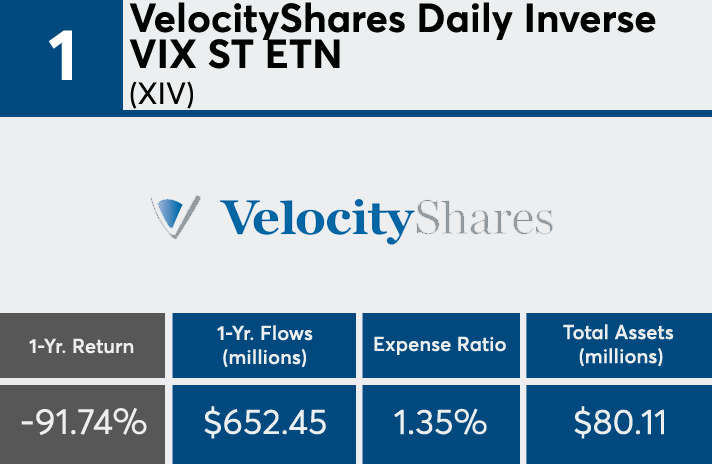Image resolution: width=712 pixels, height=464 pixels.
Task: Click the gray "Shares" logo wordmark
Action: pos(482,217)
